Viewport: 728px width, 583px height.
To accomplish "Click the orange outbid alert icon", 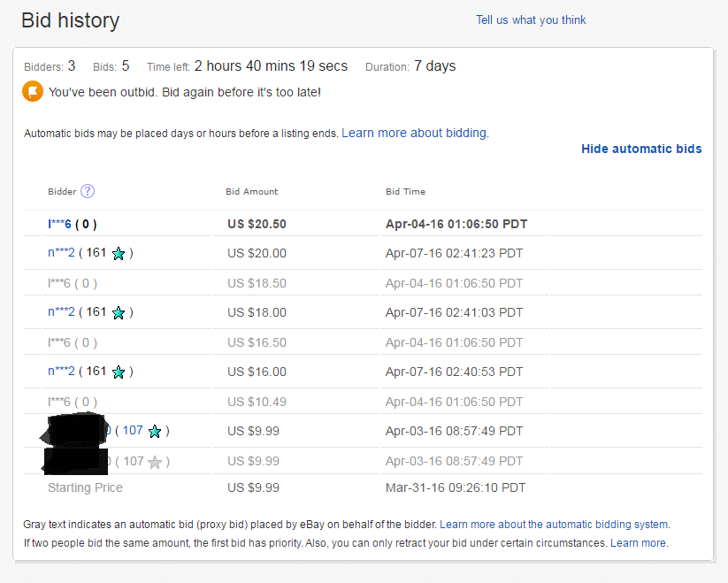I will (32, 90).
